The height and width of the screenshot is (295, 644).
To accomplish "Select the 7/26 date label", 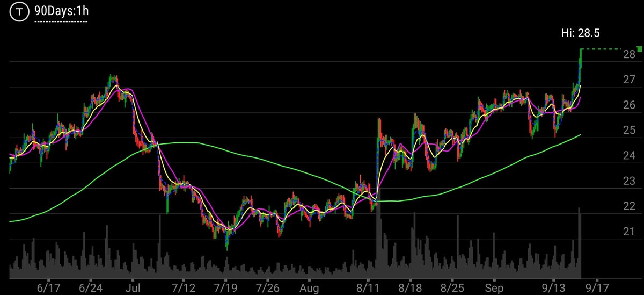I will click(268, 288).
